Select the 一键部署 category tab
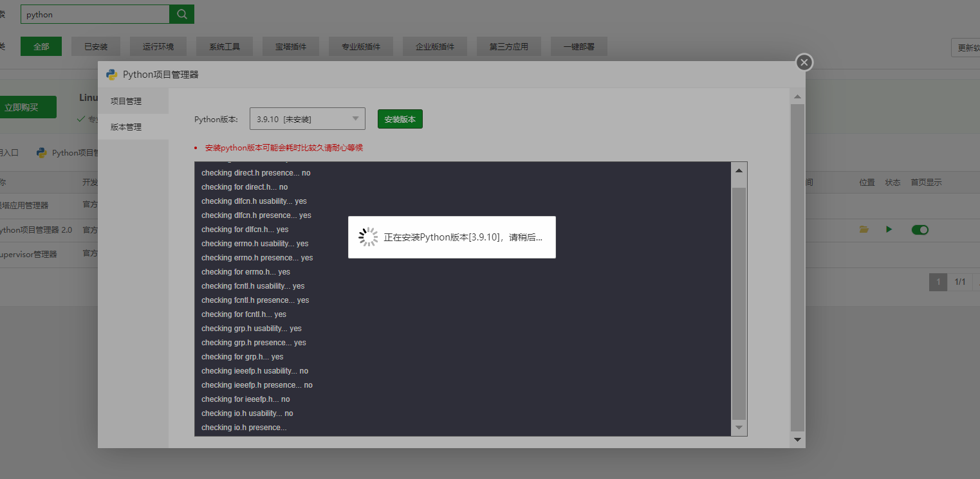Screen dimensions: 980x479 [579, 46]
